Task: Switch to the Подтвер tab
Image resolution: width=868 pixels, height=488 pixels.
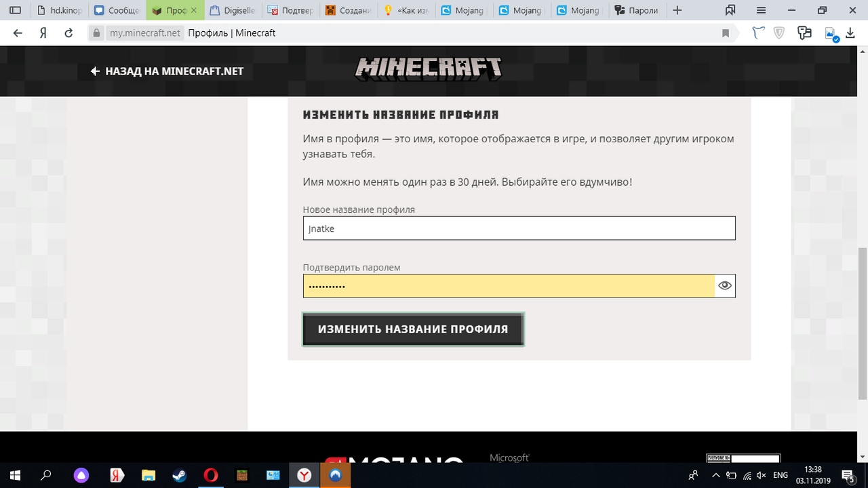Action: tap(290, 10)
